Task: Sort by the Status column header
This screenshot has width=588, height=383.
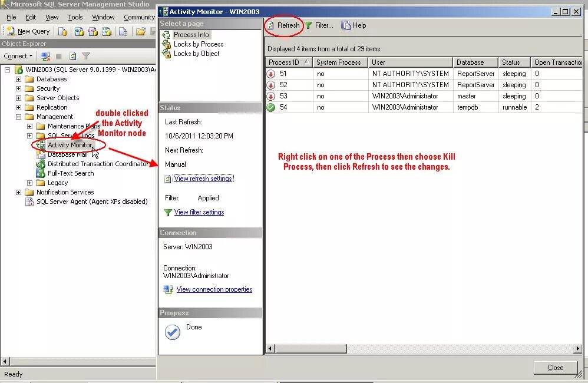Action: tap(514, 62)
